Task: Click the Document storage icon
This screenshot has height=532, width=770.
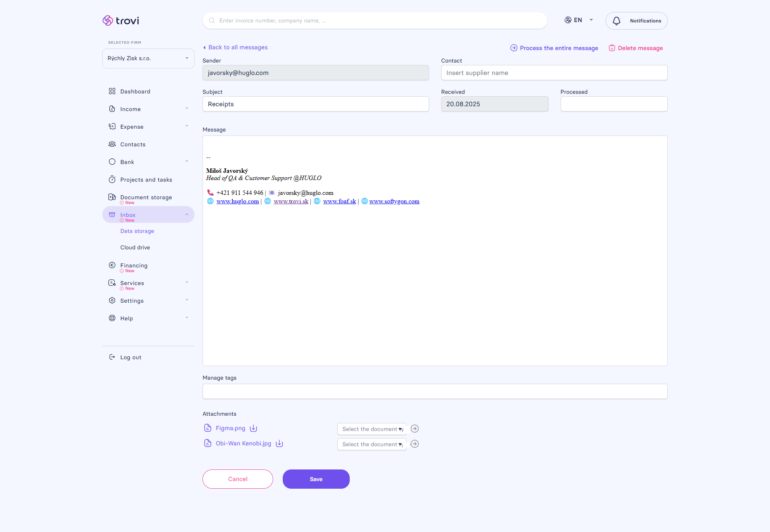Action: [112, 197]
